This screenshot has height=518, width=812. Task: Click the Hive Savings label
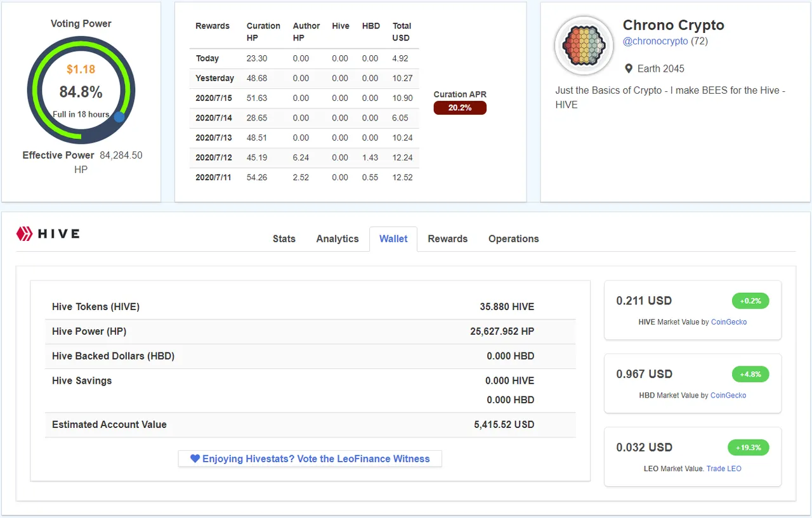pos(82,381)
